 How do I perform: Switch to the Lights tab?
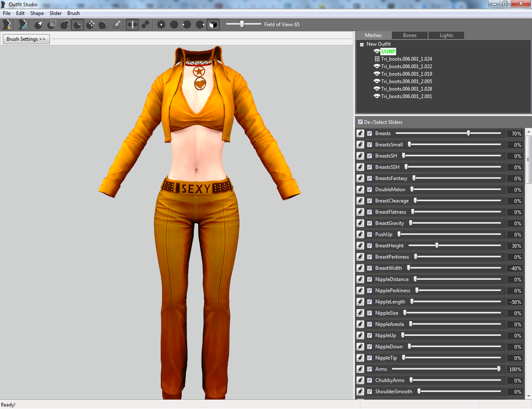coord(446,35)
